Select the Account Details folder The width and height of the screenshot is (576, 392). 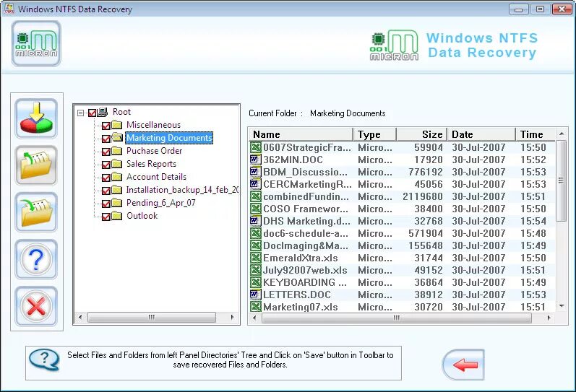coord(157,177)
